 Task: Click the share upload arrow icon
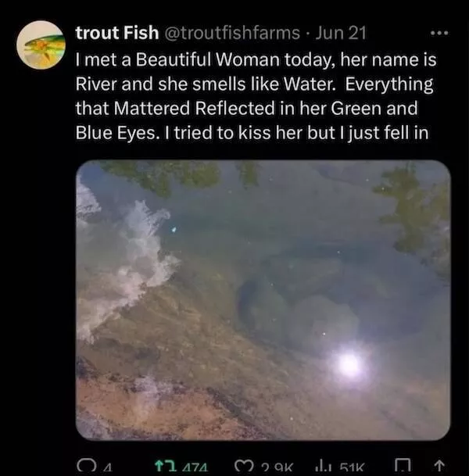tap(439, 469)
